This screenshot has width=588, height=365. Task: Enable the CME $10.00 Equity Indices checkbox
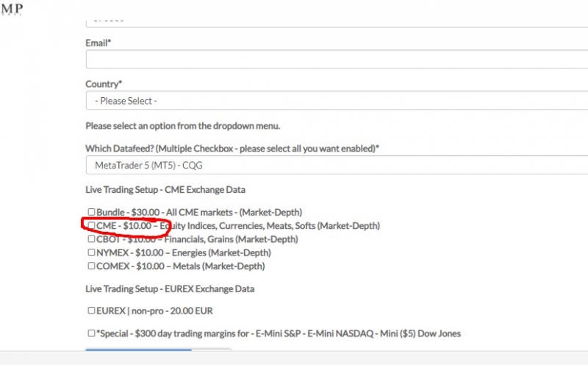pyautogui.click(x=91, y=225)
